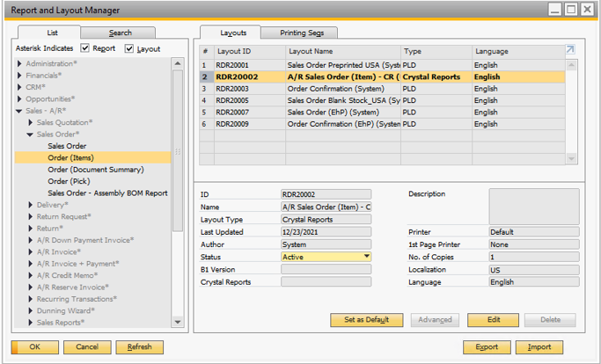Click the tree scrollbar up arrow
Viewport: 601px width, 364px height.
coord(178,63)
